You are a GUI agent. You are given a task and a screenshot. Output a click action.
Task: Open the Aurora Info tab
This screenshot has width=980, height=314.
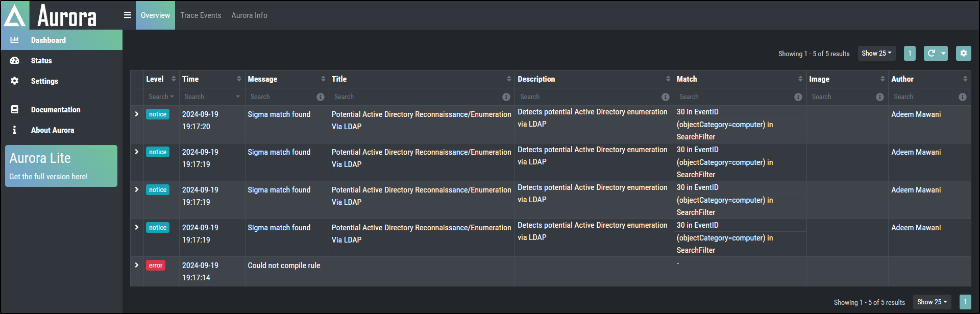coord(249,15)
